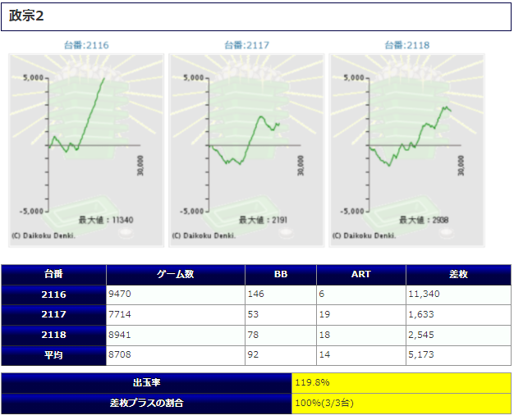Click the 11,340 差枚 cell
This screenshot has width=514, height=420.
(458, 294)
